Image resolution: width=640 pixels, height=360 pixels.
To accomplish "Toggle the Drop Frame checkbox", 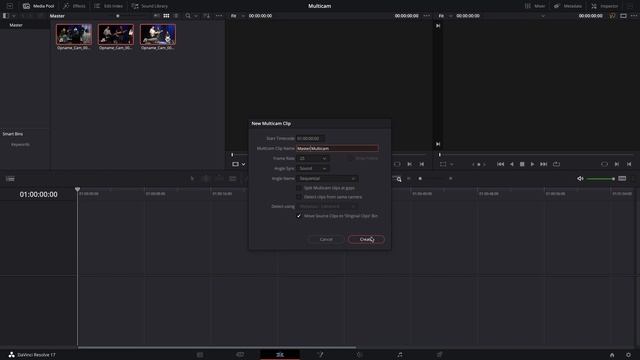I will 351,158.
